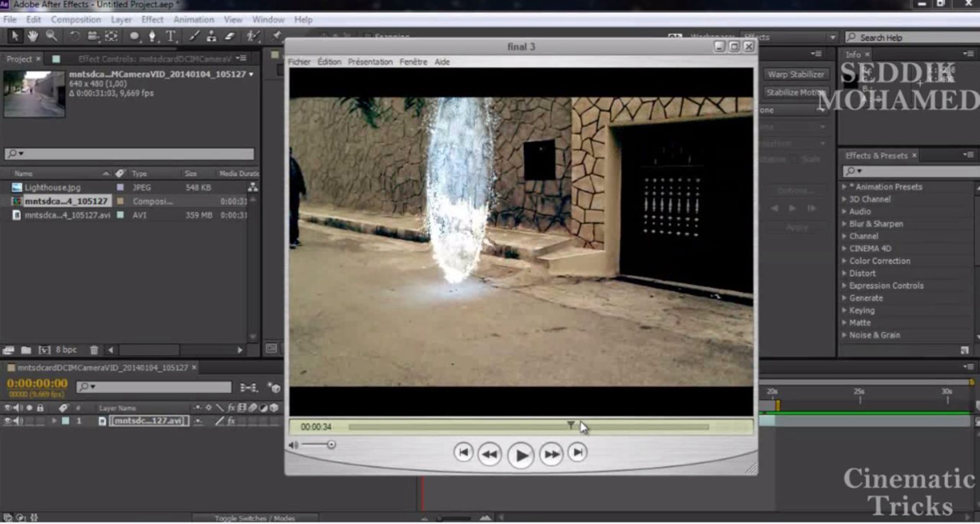Image resolution: width=980 pixels, height=524 pixels.
Task: Click the Warp Stabilizer button
Action: (795, 74)
